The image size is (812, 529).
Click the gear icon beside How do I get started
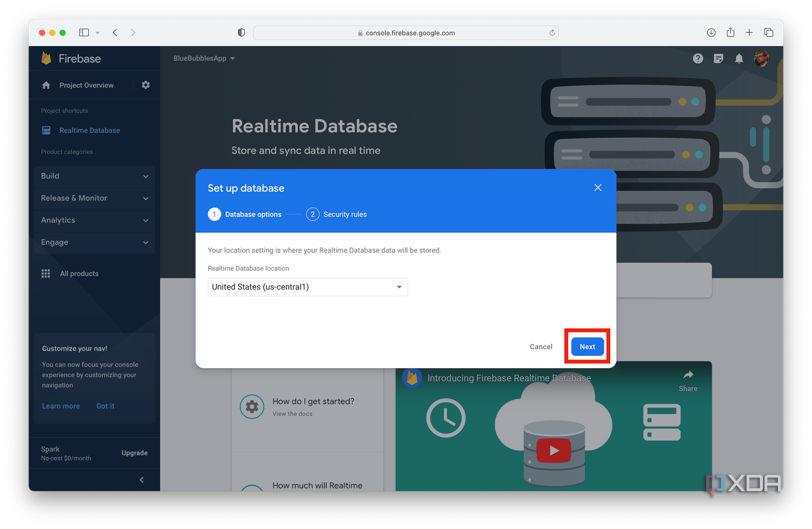pos(252,407)
